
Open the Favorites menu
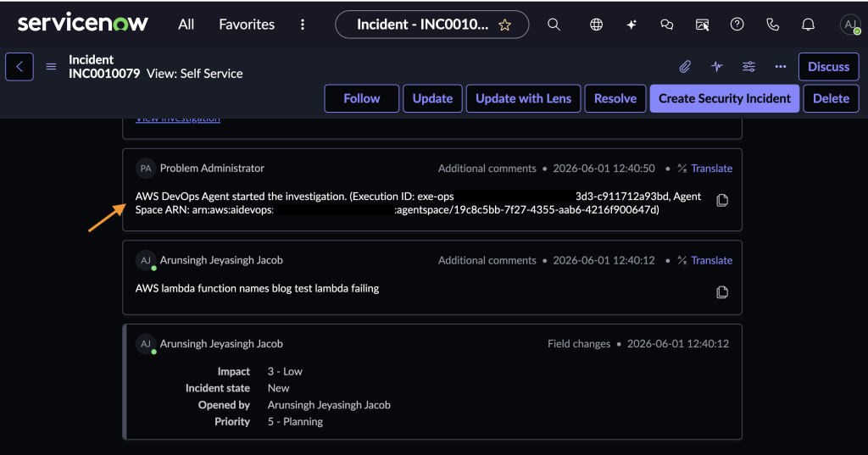[x=247, y=25]
